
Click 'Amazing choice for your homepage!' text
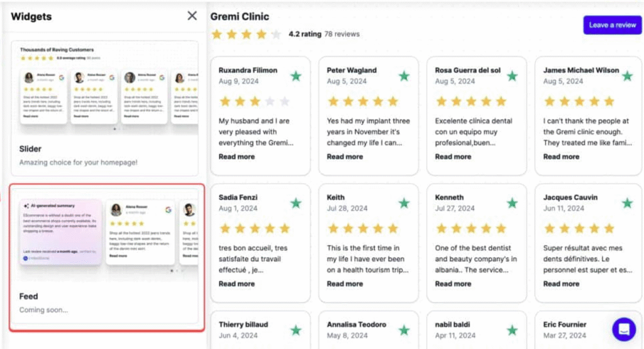[78, 163]
